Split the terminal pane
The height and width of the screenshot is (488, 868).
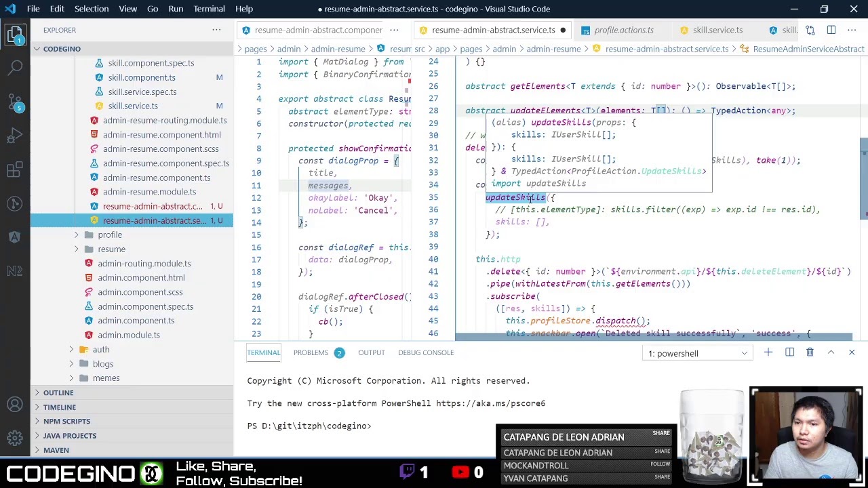tap(789, 352)
